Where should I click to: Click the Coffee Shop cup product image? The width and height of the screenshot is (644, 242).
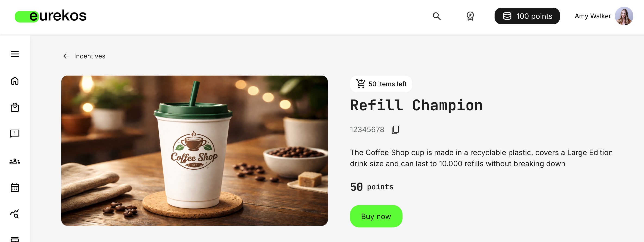(x=194, y=151)
